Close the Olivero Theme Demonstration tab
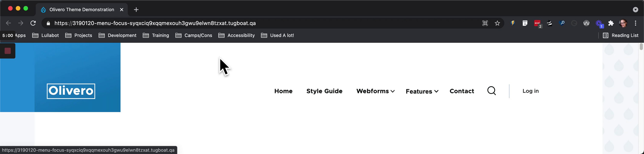 point(122,10)
